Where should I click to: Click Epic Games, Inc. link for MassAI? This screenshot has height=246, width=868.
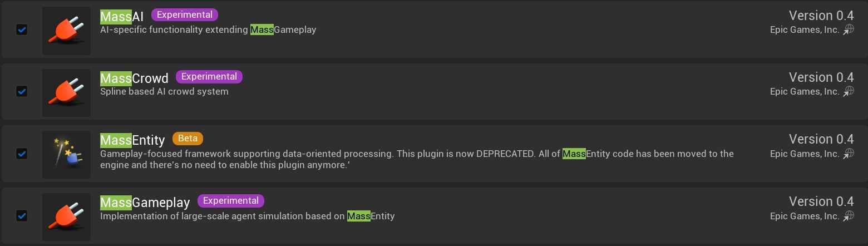point(805,30)
